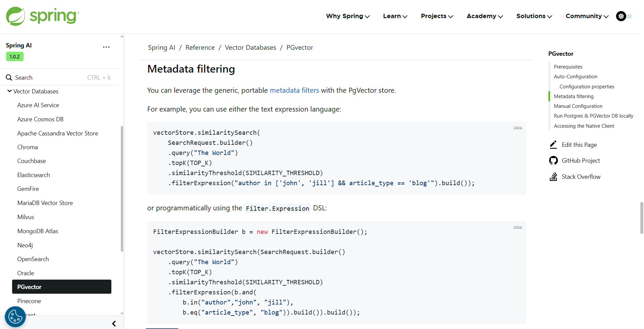Go to Manual Configuration section
Screen dimensions: 644x329
(578, 106)
